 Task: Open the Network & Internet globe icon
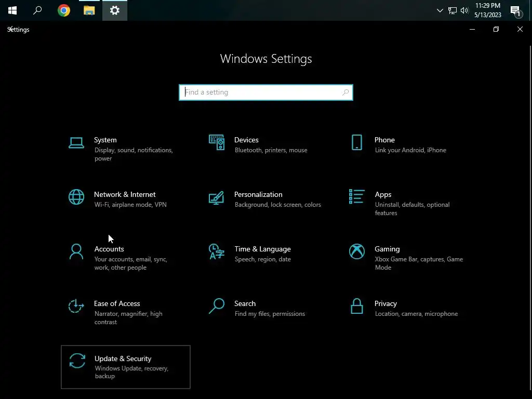(76, 197)
